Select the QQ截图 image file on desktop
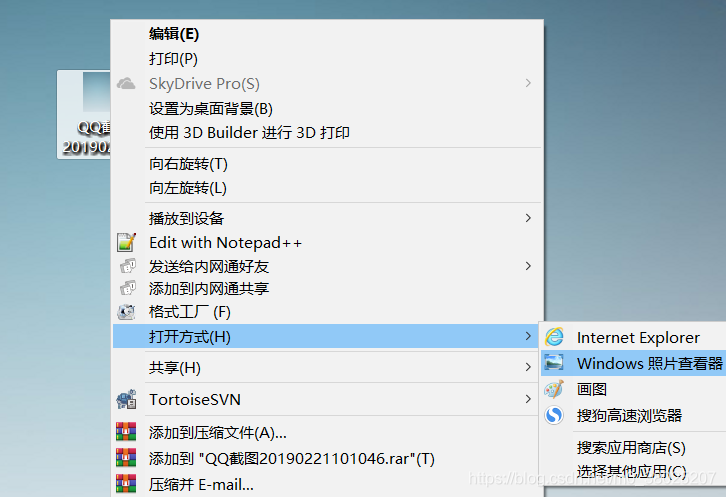726x497 pixels. tap(84, 114)
